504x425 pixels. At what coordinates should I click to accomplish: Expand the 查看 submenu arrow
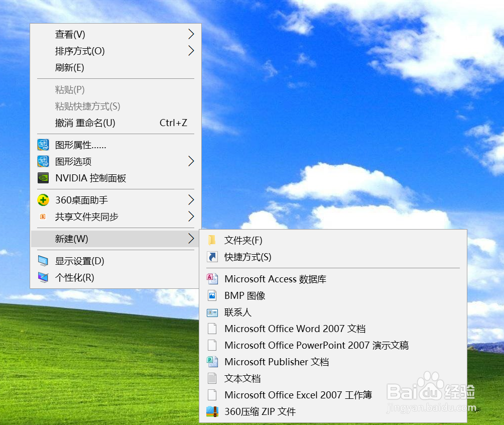tap(191, 34)
